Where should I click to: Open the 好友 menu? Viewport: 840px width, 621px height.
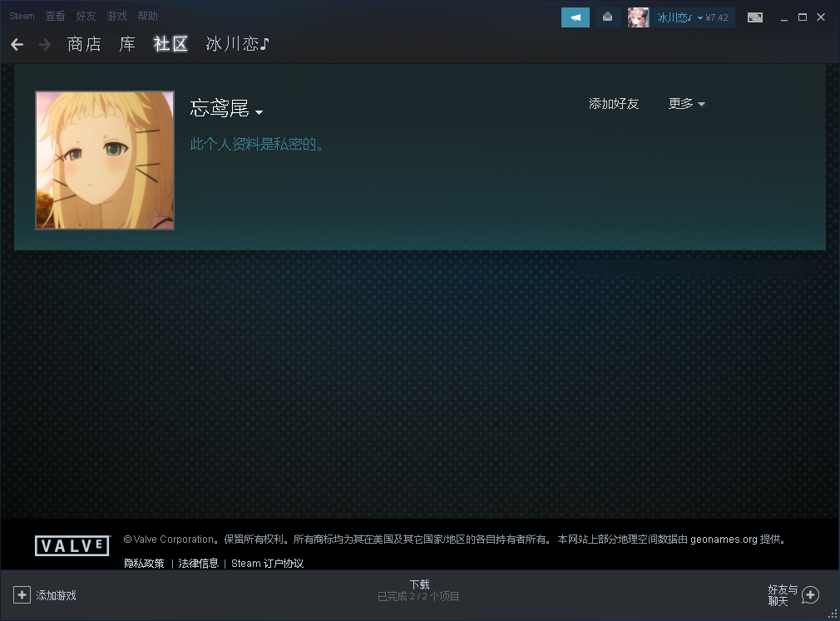[86, 16]
